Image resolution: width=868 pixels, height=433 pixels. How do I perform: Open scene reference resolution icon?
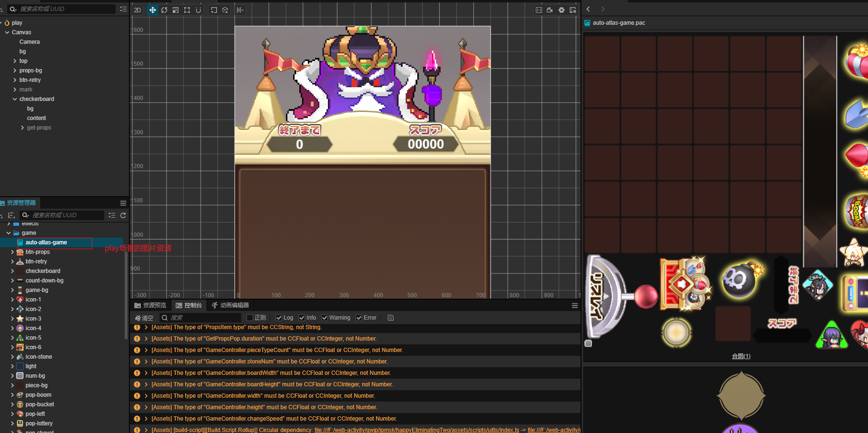click(x=539, y=10)
